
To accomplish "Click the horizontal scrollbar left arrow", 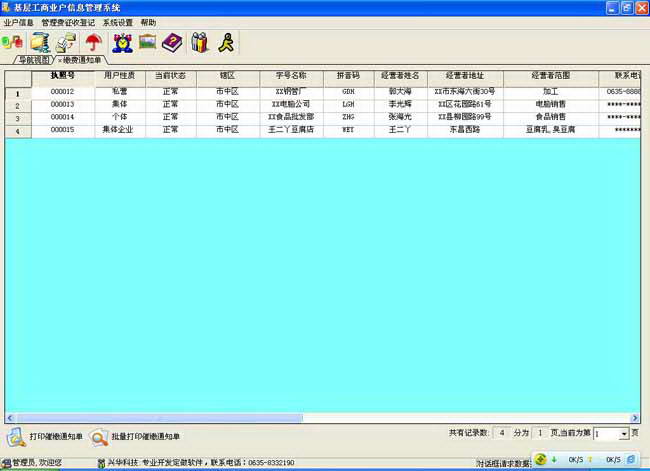I will [10, 418].
